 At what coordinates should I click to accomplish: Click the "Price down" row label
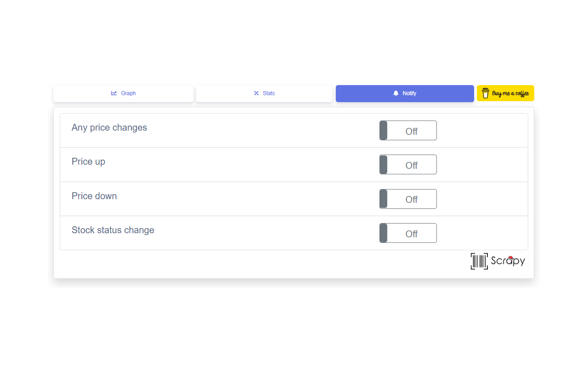click(94, 196)
